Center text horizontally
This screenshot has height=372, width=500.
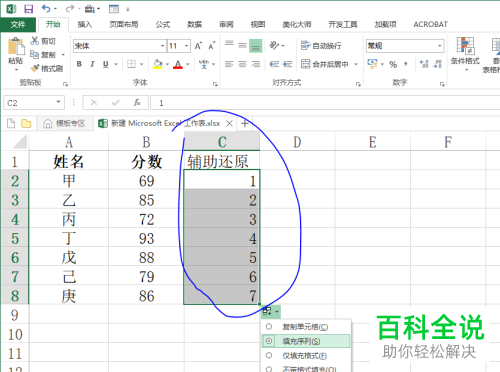pos(242,64)
